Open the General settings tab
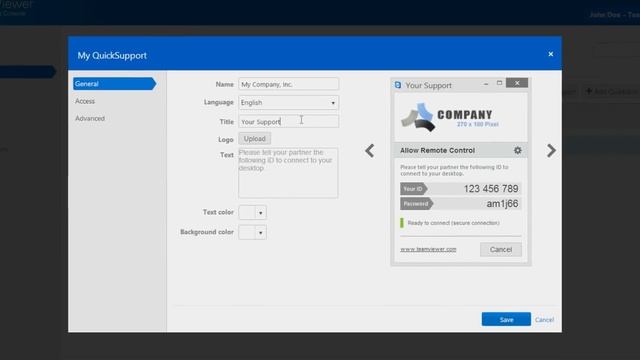 (114, 84)
